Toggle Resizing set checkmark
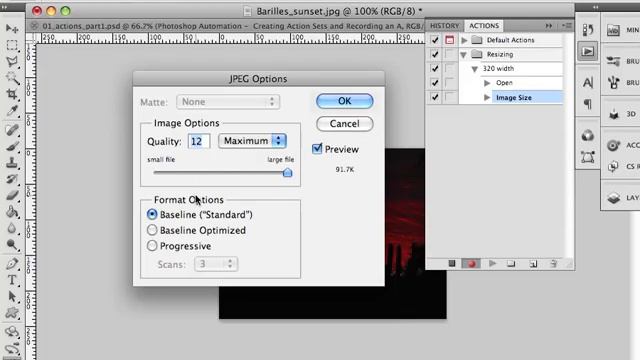The height and width of the screenshot is (360, 640). (x=435, y=54)
